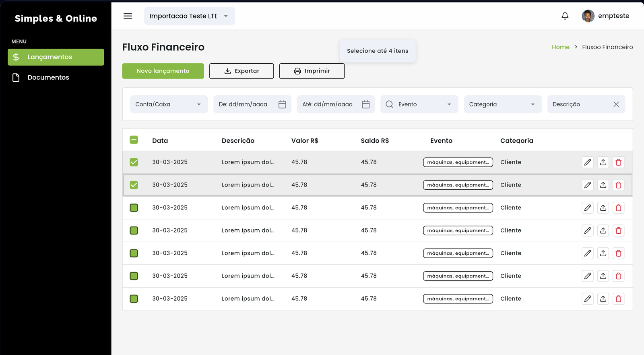Click the Selecione até 4 itens tooltip
This screenshot has height=355, width=644.
[x=378, y=51]
